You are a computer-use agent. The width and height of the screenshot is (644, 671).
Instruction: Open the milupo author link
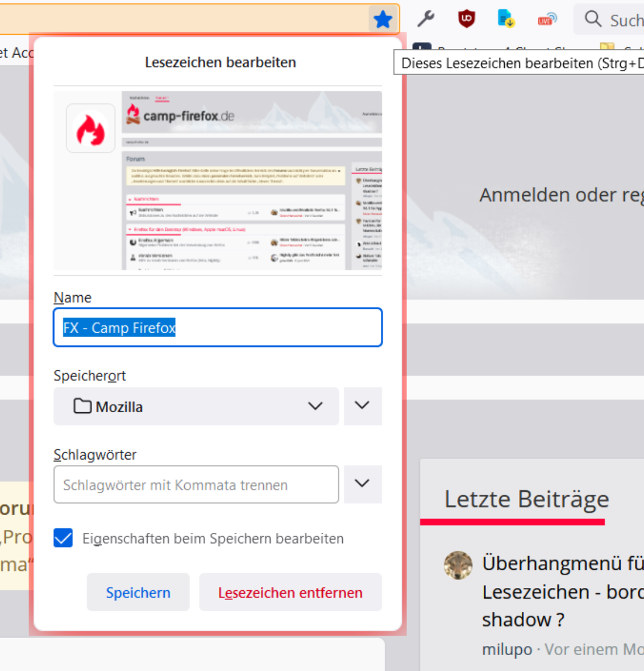click(507, 649)
